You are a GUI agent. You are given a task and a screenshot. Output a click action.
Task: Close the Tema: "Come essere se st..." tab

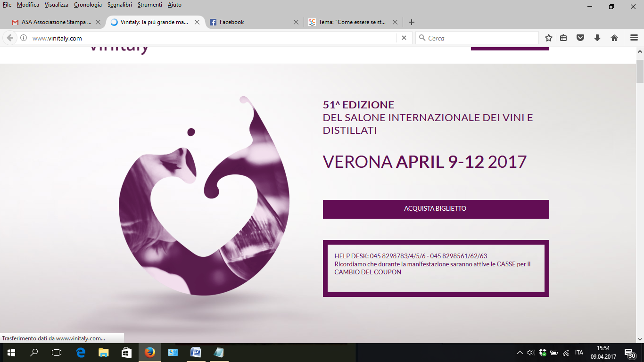pyautogui.click(x=395, y=22)
